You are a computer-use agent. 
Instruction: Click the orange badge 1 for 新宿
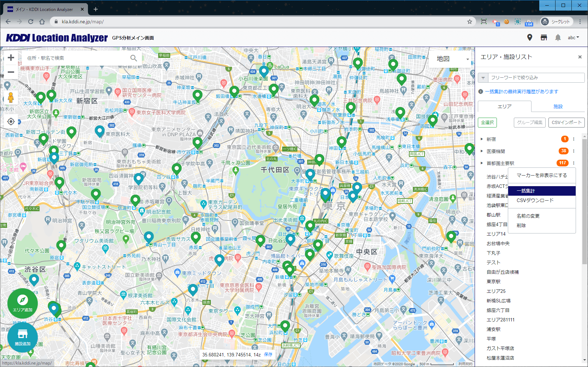[565, 139]
